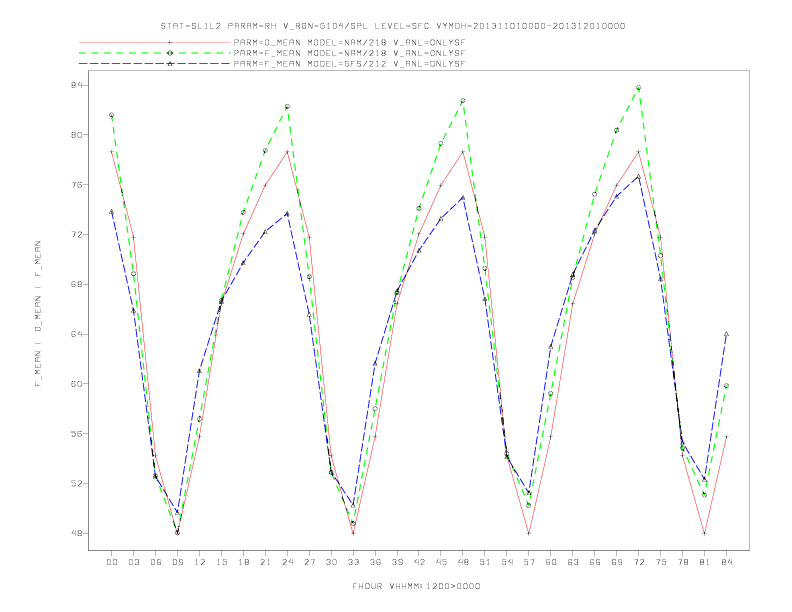Click the circle marker on the green legend line
The width and height of the screenshot is (792, 612).
pos(170,53)
